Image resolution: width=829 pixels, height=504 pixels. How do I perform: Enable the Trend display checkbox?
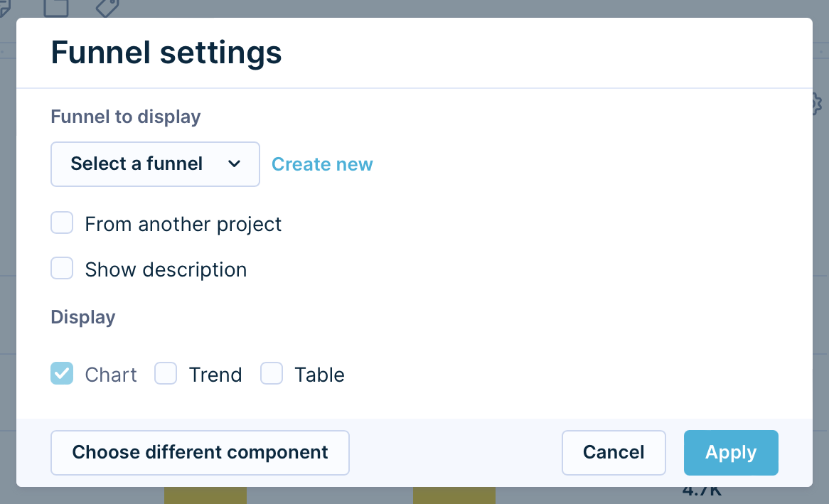click(166, 373)
